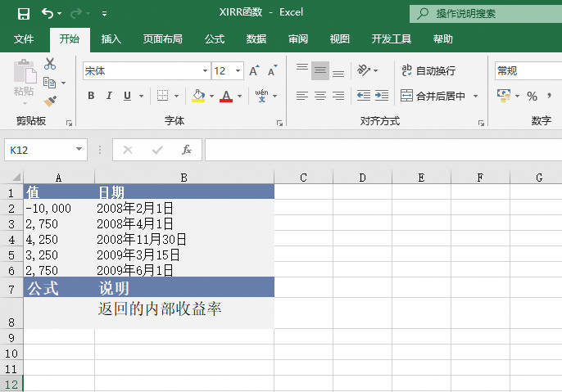Click the 合并后居中 merge and center button
The height and width of the screenshot is (392, 562).
pyautogui.click(x=433, y=96)
